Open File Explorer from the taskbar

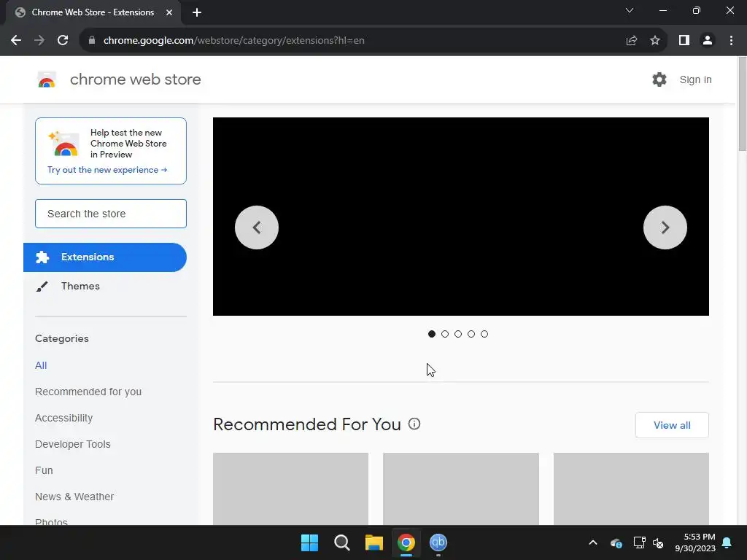(x=374, y=542)
